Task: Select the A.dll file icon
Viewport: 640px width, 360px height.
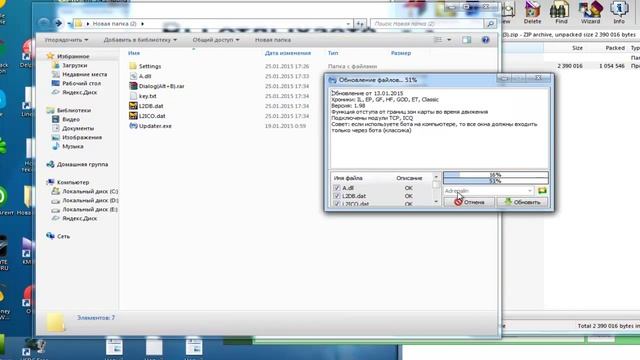Action: (133, 76)
